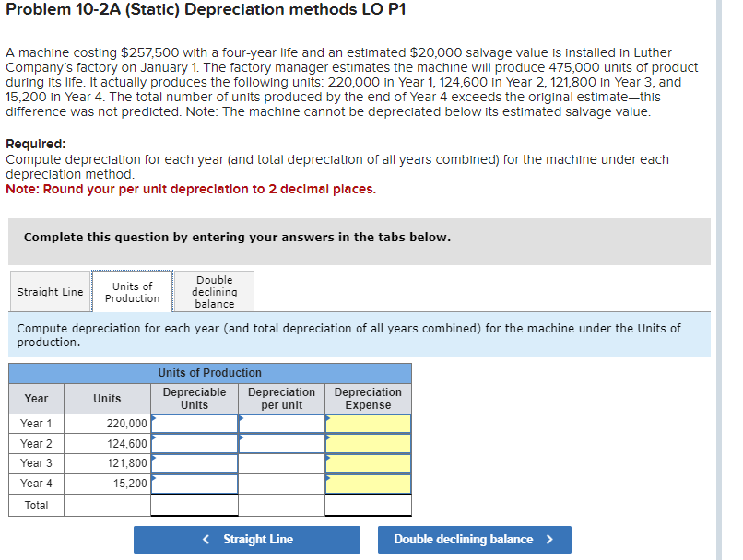Select the Units of Production tab
Viewport: 743px width, 560px height.
(x=132, y=291)
